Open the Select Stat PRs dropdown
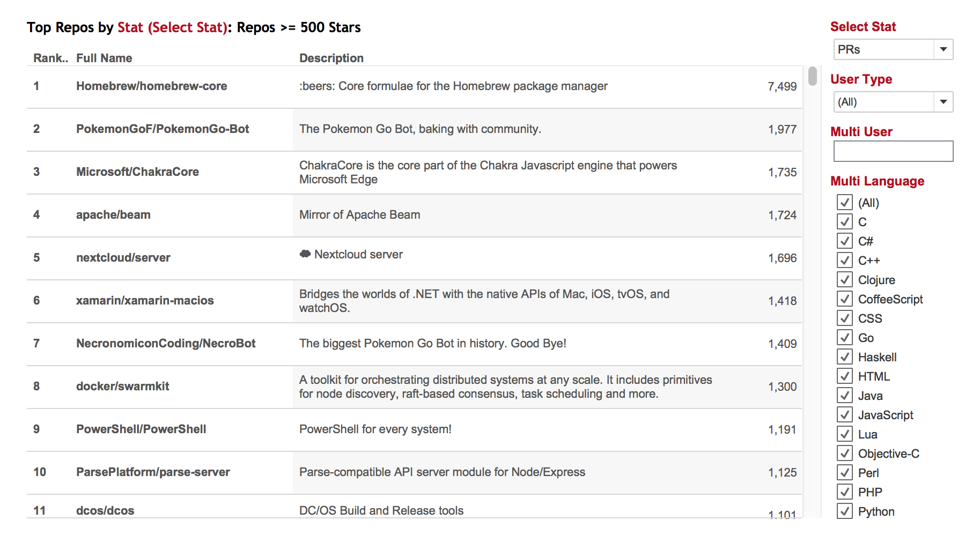 click(x=893, y=49)
